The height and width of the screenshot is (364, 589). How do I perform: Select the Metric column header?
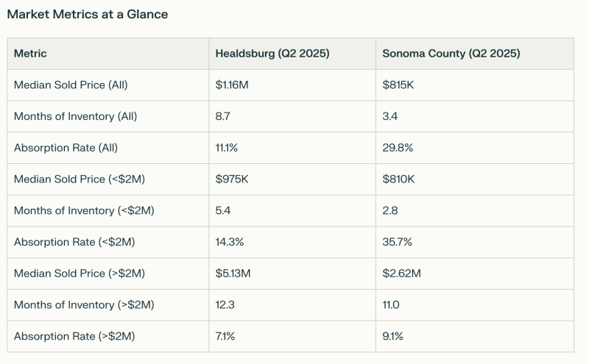pos(30,54)
